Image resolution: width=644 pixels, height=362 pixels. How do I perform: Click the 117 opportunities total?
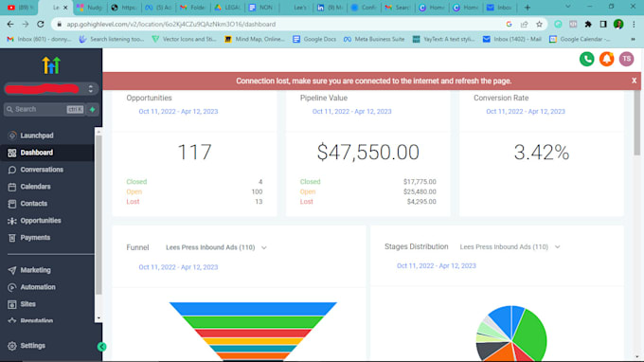click(194, 152)
